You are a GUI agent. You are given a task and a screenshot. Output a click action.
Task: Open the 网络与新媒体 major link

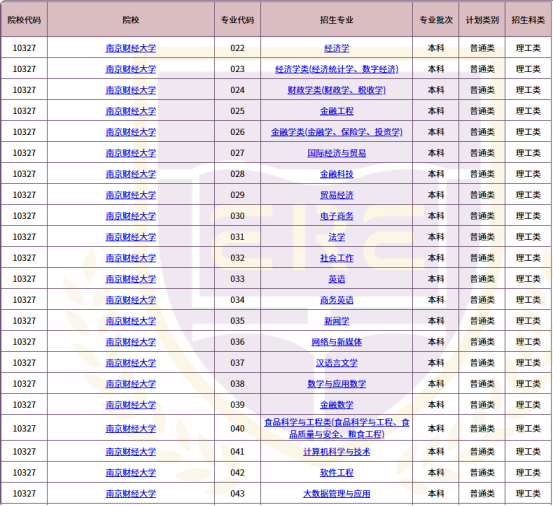click(x=336, y=342)
